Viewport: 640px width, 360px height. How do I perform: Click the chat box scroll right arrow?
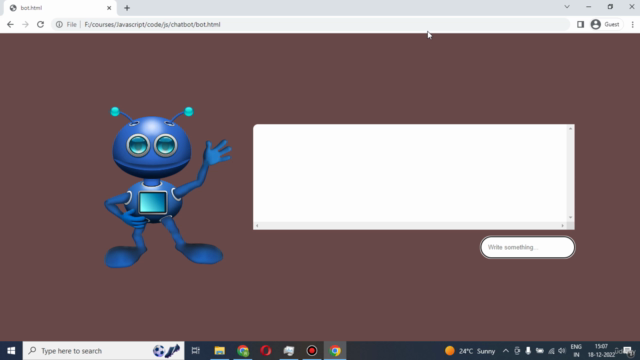coord(563,226)
